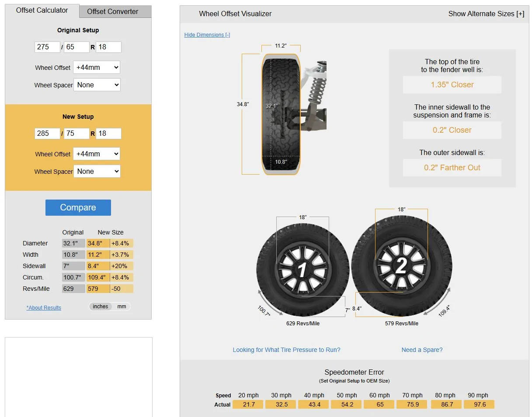Open the Original Setup Wheel Offset dropdown
This screenshot has height=417, width=532.
(96, 67)
